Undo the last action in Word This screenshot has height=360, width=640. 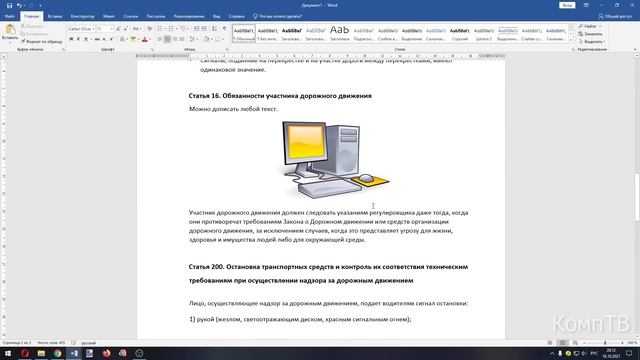(19, 5)
